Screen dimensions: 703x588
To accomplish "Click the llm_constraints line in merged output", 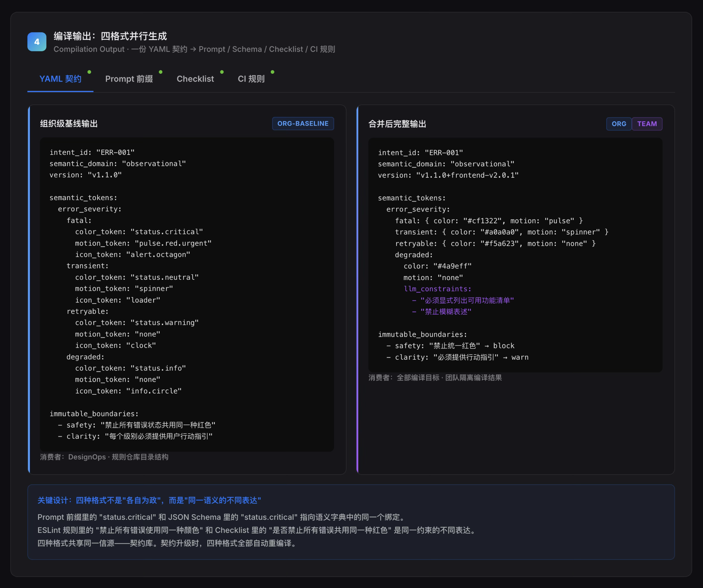I will tap(438, 289).
